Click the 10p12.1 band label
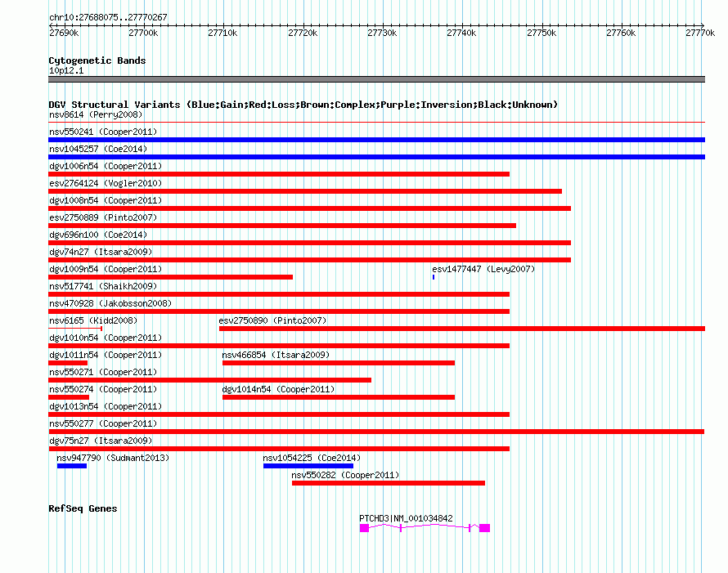This screenshot has height=573, width=728. pos(66,70)
